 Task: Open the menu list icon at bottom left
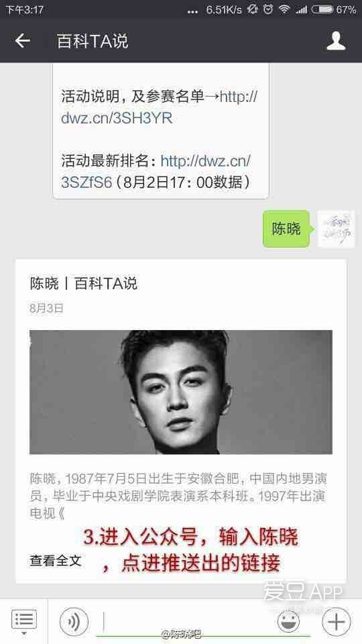(x=24, y=619)
